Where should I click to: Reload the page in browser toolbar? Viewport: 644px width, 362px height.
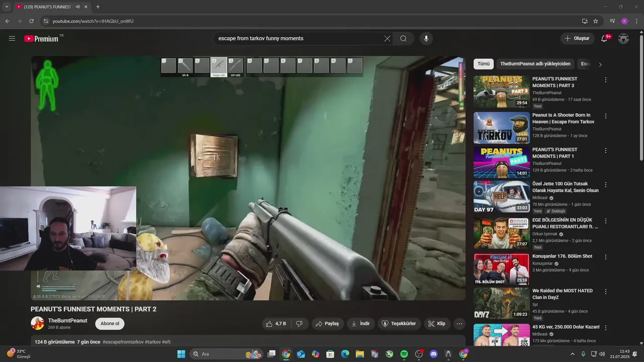pos(31,21)
